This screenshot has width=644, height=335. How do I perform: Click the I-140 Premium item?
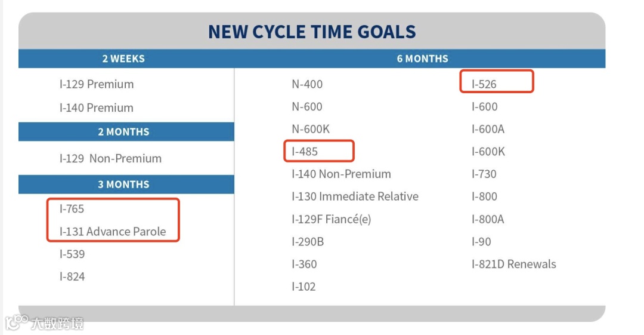click(97, 107)
